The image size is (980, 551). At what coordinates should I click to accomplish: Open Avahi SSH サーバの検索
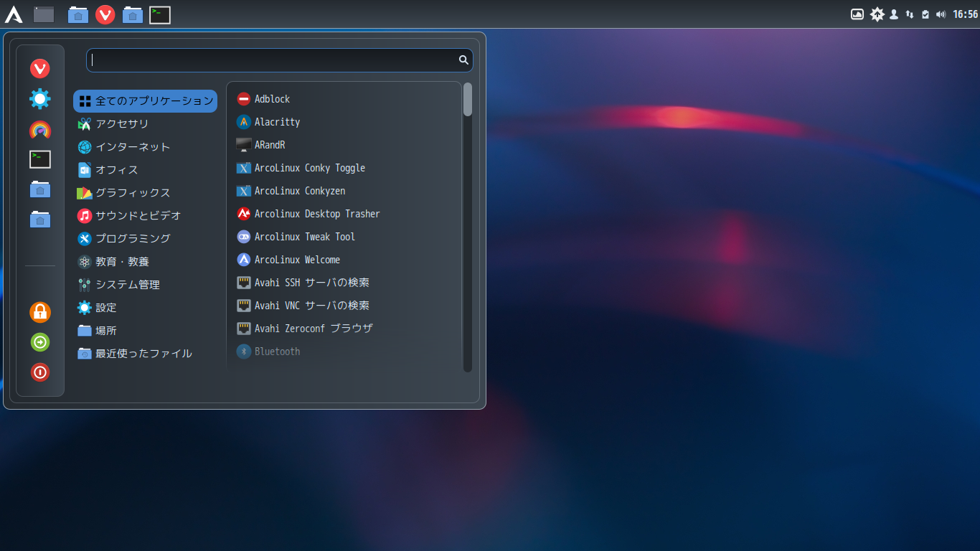(344, 283)
